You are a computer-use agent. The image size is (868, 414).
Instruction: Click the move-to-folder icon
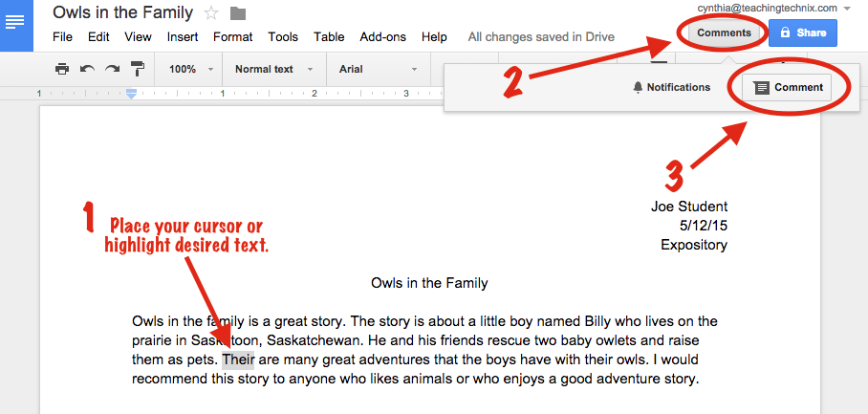(x=238, y=13)
